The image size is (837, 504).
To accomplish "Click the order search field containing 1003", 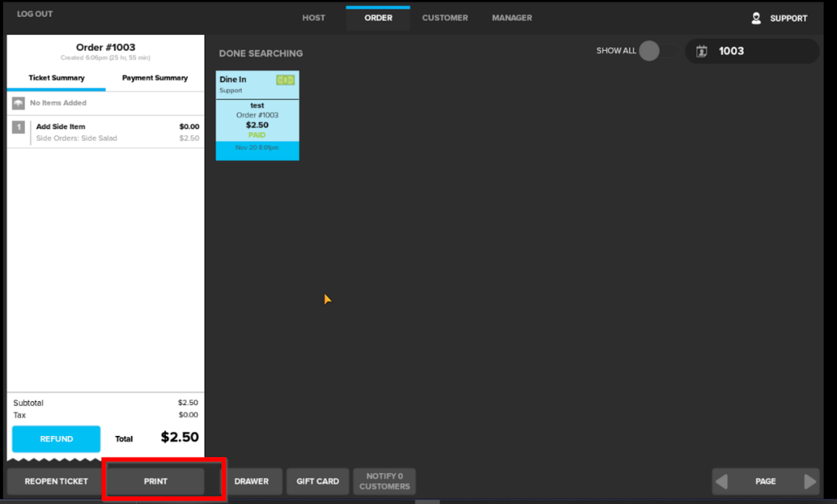I will (x=761, y=52).
